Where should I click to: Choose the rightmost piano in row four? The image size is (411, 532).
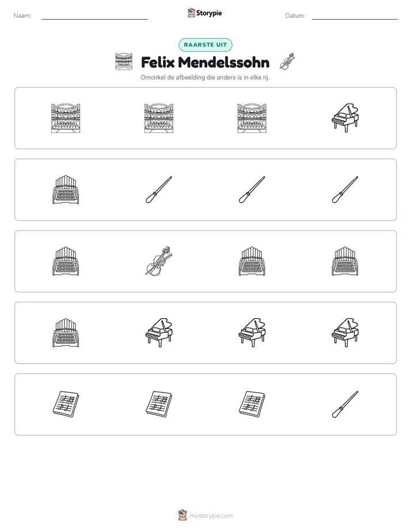tap(345, 333)
